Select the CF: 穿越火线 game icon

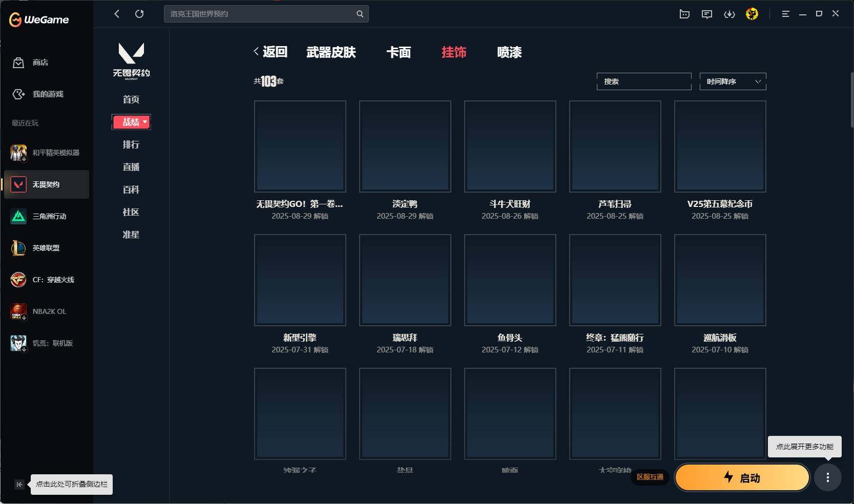pos(18,280)
